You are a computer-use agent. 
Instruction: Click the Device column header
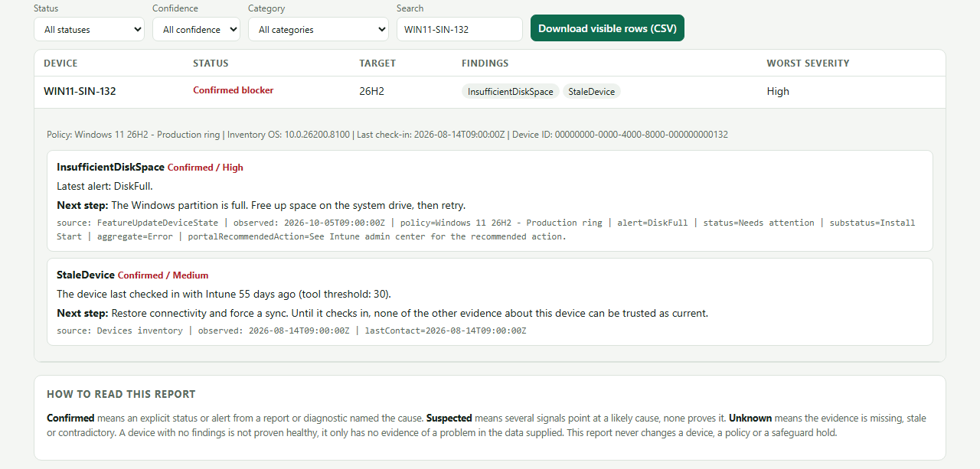tap(60, 64)
